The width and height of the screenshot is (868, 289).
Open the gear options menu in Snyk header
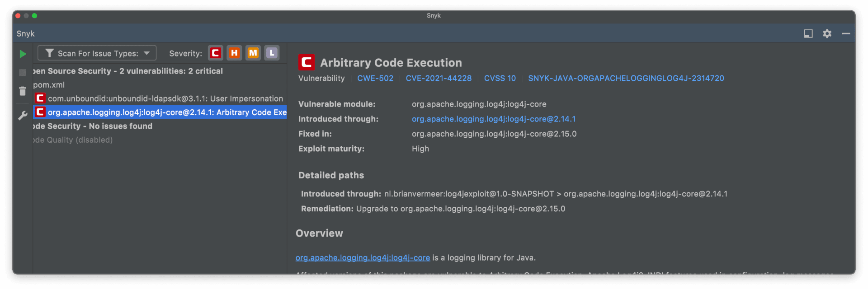click(x=827, y=33)
